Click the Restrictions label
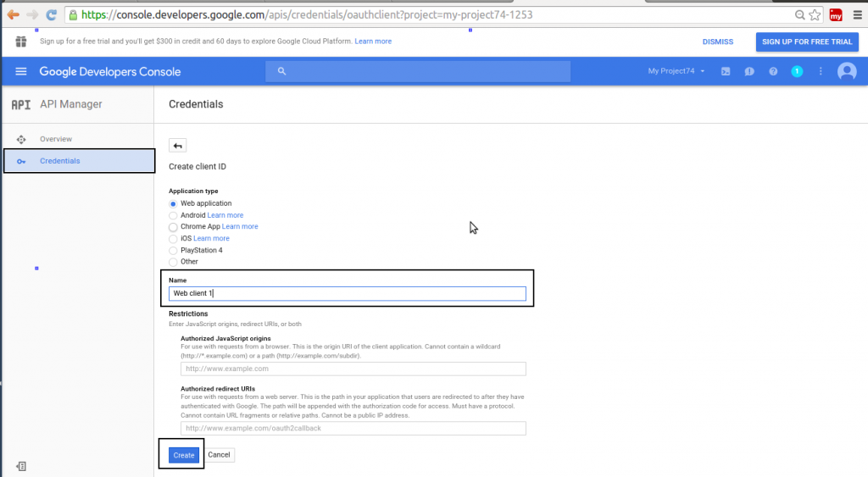 [188, 313]
